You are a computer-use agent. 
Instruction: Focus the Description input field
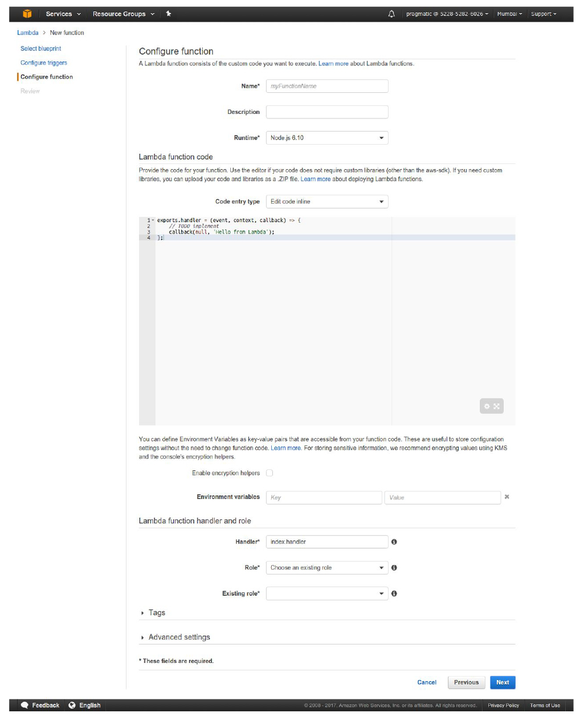coord(327,112)
